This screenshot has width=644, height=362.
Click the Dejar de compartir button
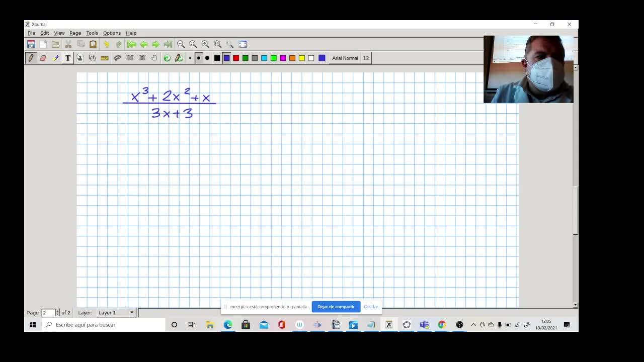pos(336,307)
